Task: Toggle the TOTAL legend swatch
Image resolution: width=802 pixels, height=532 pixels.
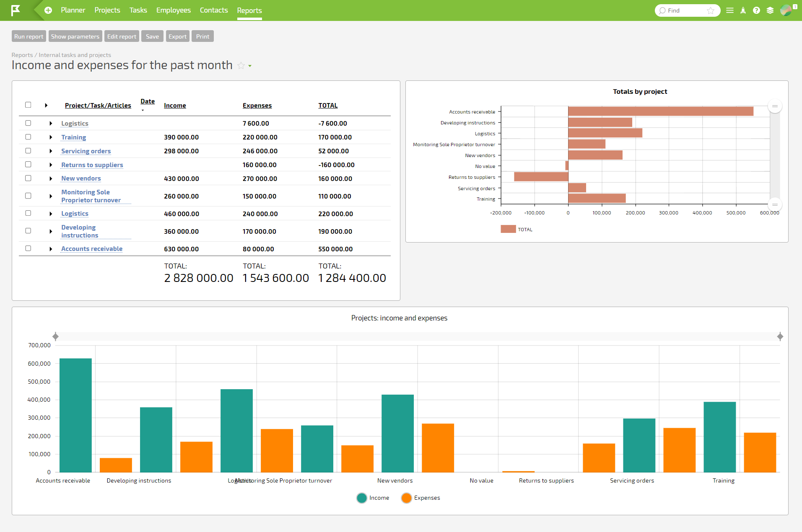Action: coord(508,229)
